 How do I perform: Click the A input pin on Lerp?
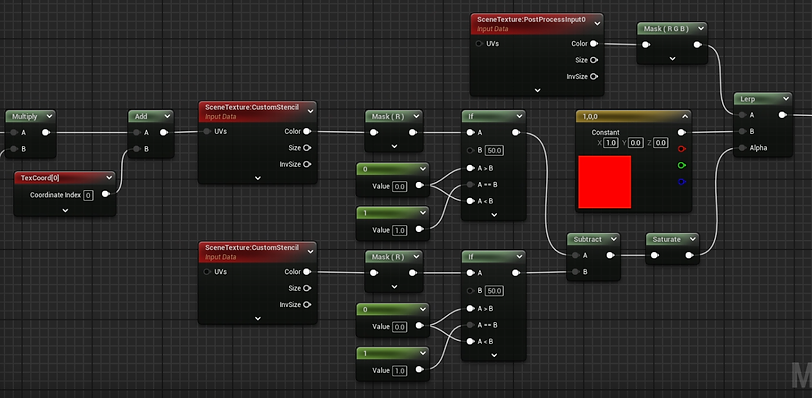tap(743, 115)
